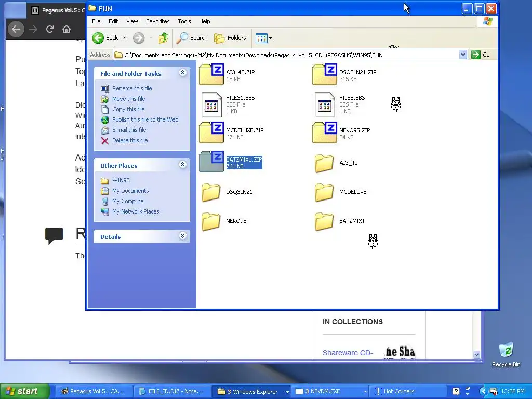
Task: Click the Up one level folder icon
Action: [x=164, y=38]
